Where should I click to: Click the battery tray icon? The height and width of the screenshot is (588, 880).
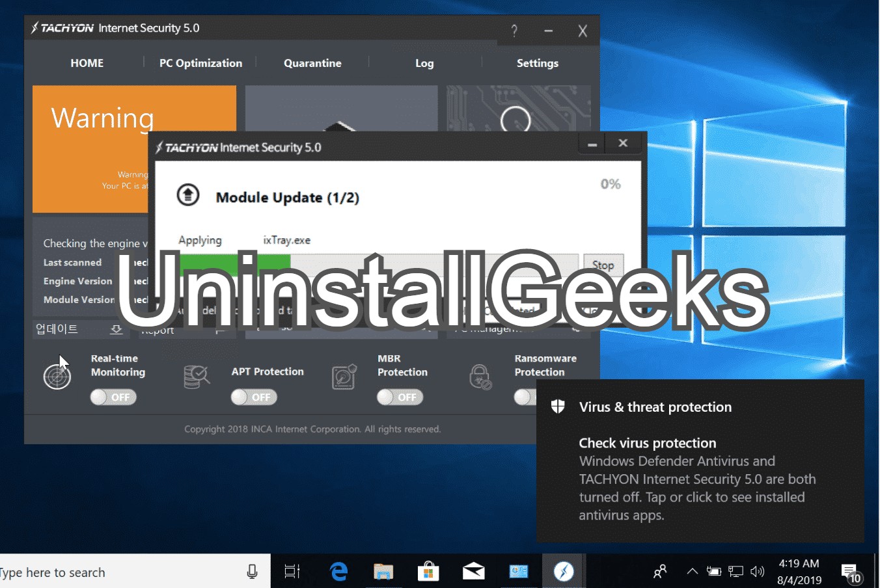pos(714,572)
